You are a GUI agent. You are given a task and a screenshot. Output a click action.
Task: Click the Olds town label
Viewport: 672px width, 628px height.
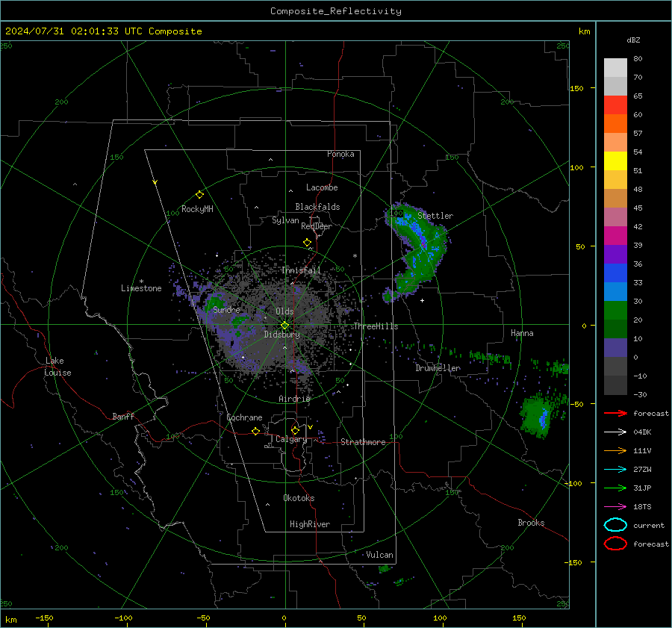[x=284, y=311]
